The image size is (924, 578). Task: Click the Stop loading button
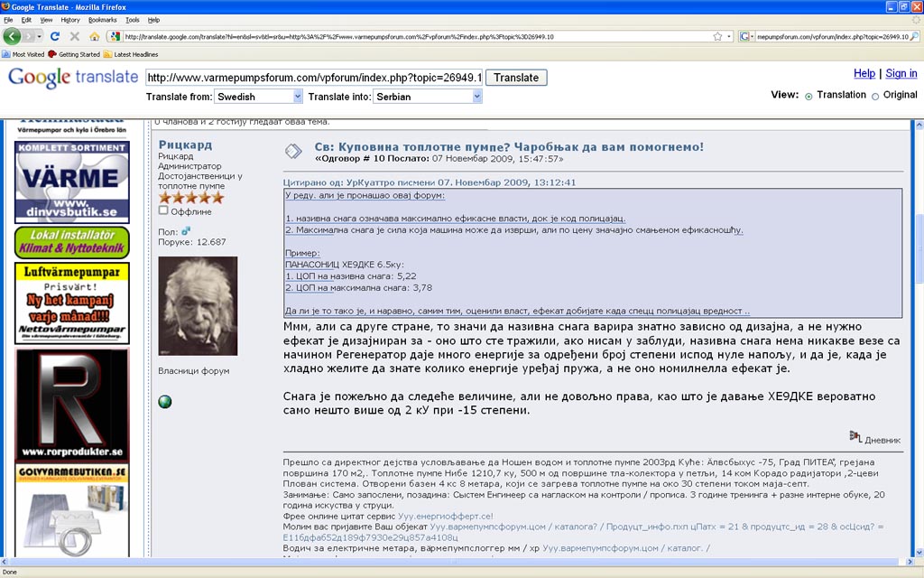point(74,36)
